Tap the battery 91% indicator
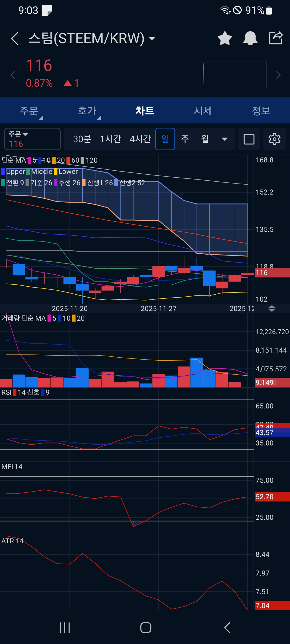This screenshot has width=290, height=644. pos(259,10)
